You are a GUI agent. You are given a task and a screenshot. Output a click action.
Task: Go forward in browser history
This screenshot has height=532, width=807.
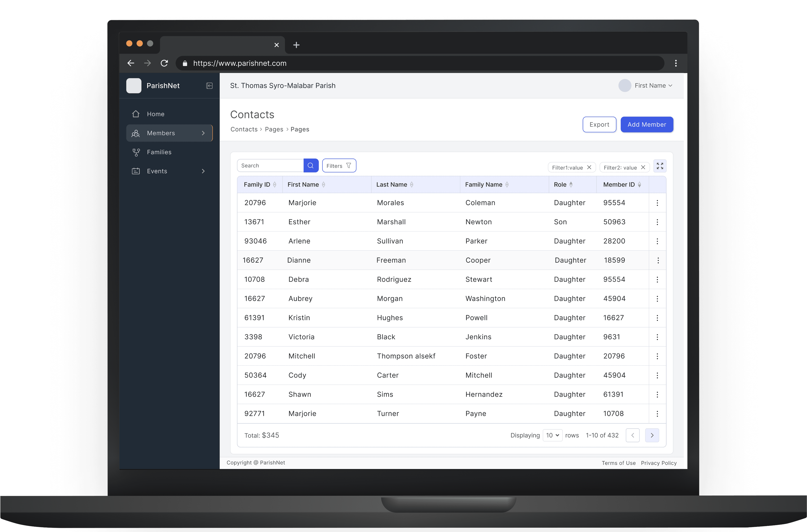147,63
